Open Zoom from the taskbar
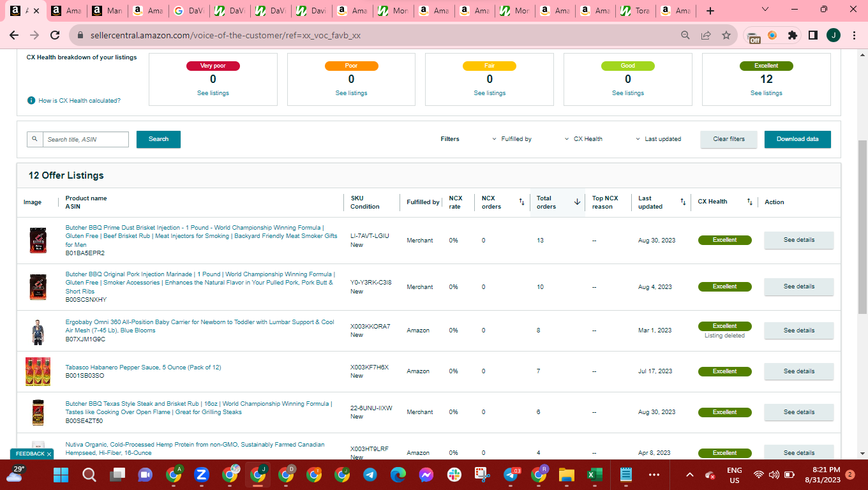This screenshot has height=490, width=868. point(202,475)
